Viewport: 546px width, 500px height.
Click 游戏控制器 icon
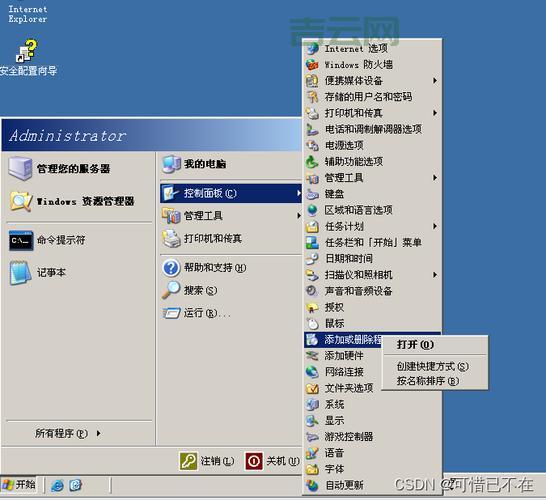point(312,437)
